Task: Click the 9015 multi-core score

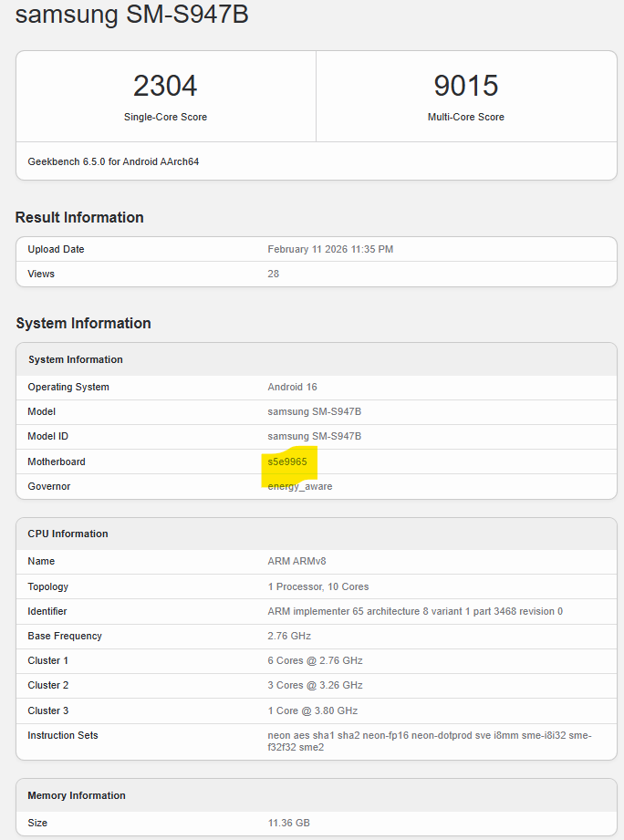Action: pos(465,86)
